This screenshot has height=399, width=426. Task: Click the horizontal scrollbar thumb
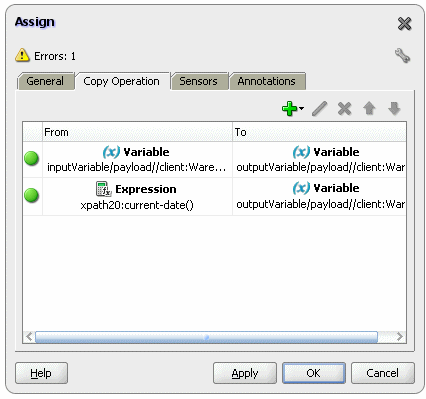point(206,337)
